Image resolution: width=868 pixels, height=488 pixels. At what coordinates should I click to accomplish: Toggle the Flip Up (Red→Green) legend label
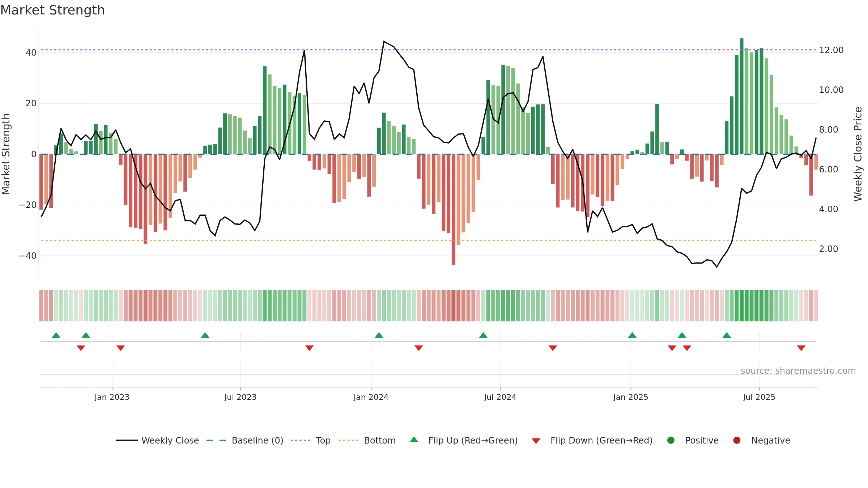tap(473, 441)
